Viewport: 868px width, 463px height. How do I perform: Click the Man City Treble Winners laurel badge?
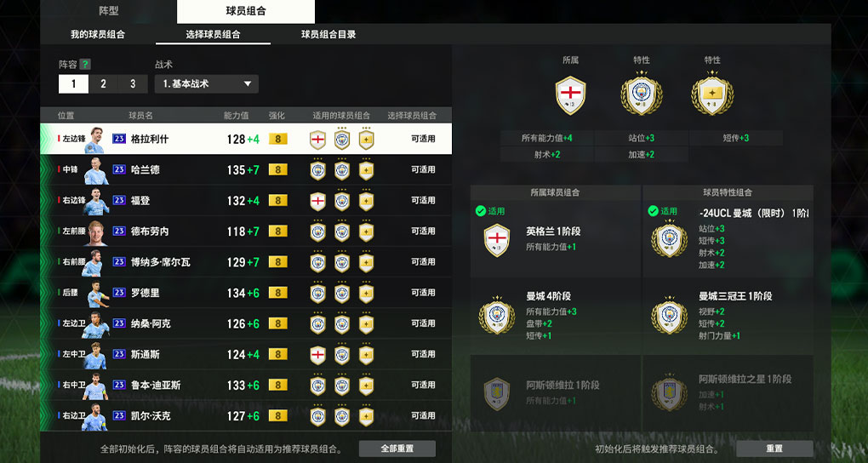[x=669, y=317]
